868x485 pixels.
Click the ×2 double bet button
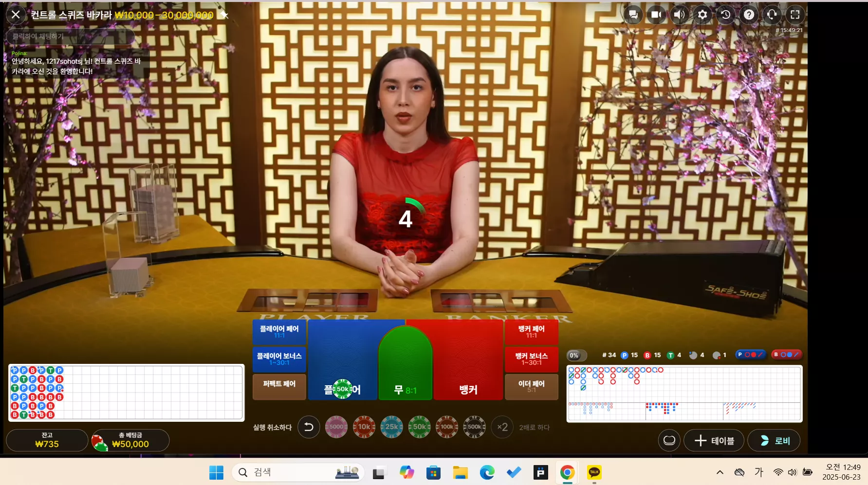click(x=502, y=427)
